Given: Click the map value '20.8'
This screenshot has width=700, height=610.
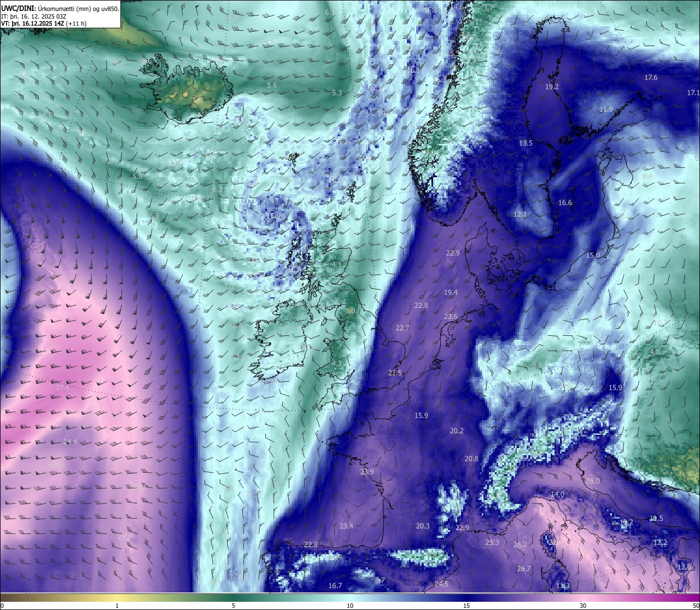Looking at the screenshot, I should 471,459.
